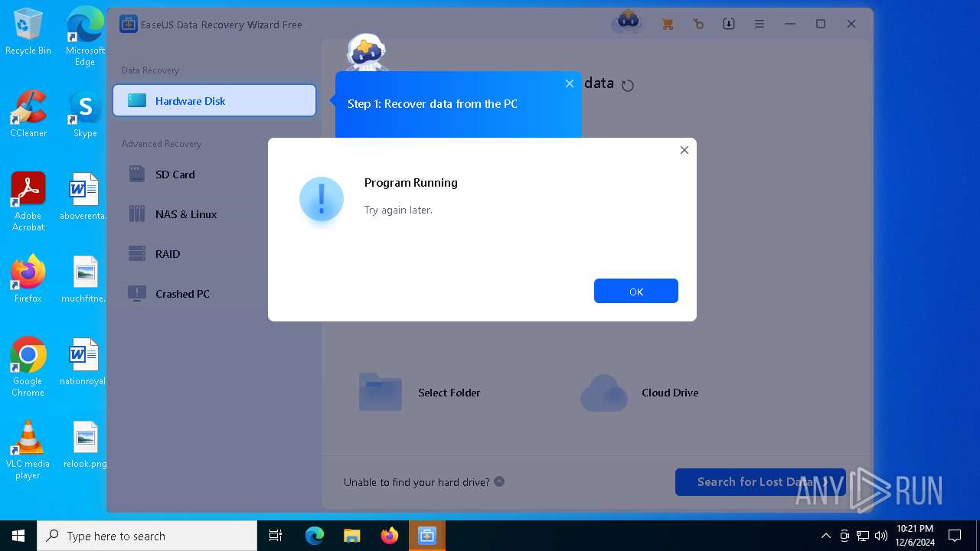Open VLC media player shortcut

(28, 449)
